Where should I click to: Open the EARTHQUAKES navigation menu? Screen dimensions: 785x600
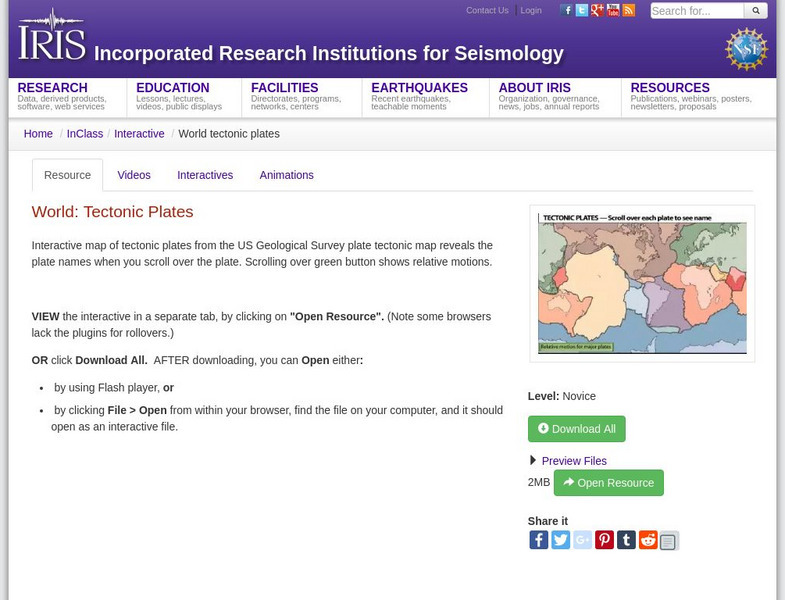(419, 88)
